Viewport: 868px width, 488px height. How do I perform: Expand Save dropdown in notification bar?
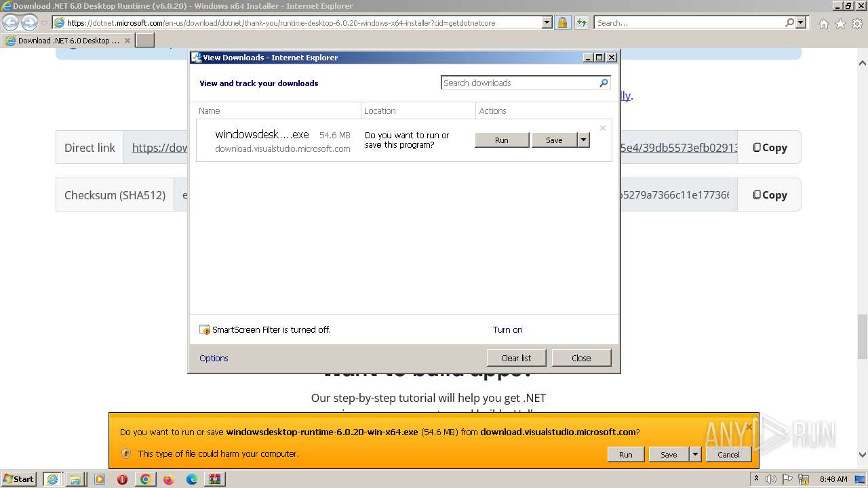click(695, 455)
